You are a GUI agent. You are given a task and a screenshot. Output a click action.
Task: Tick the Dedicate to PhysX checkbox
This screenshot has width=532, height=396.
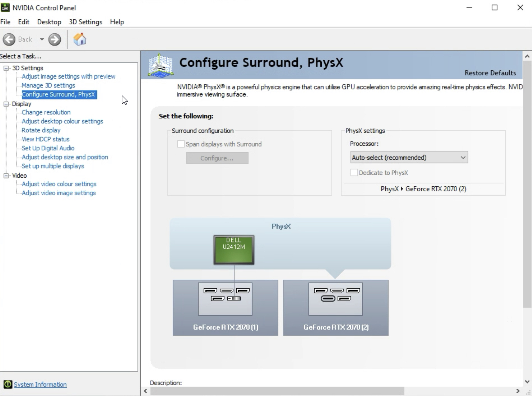(x=354, y=172)
